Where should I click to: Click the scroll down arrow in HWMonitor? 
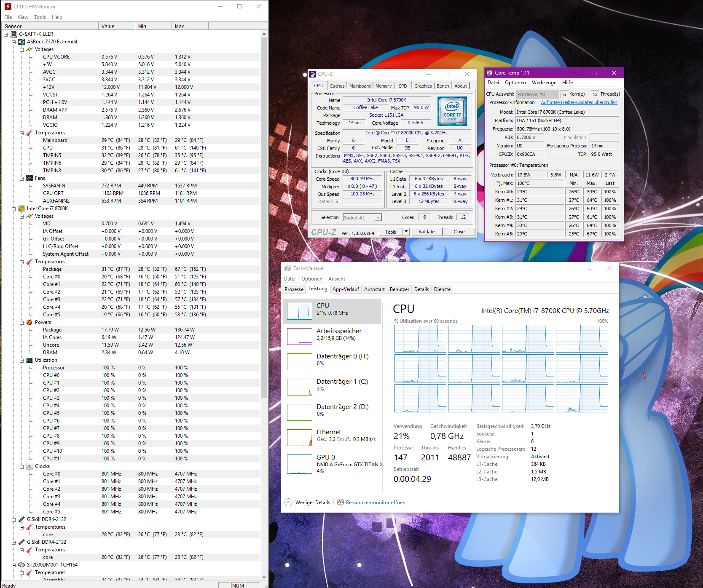pos(264,577)
